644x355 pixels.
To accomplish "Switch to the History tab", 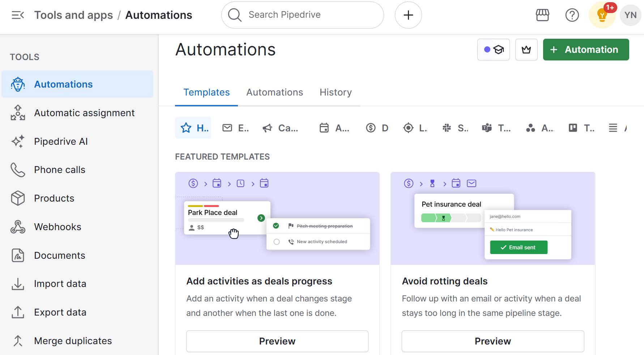I will [x=336, y=93].
